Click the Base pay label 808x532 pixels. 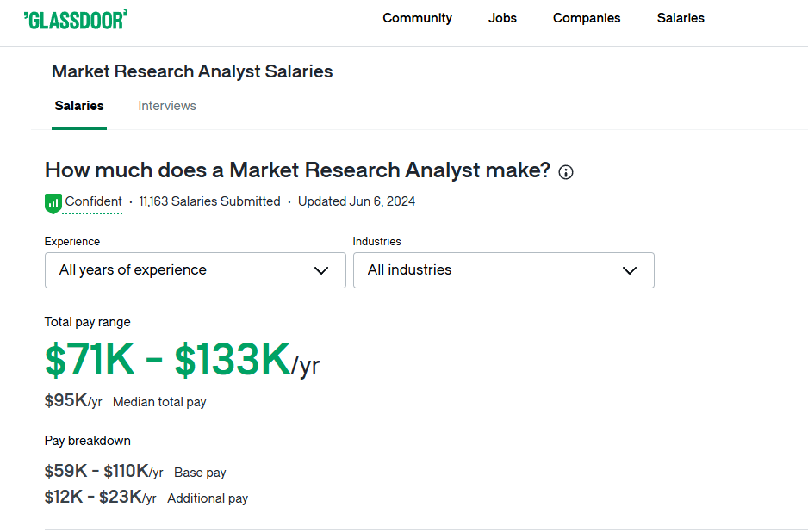tap(200, 473)
